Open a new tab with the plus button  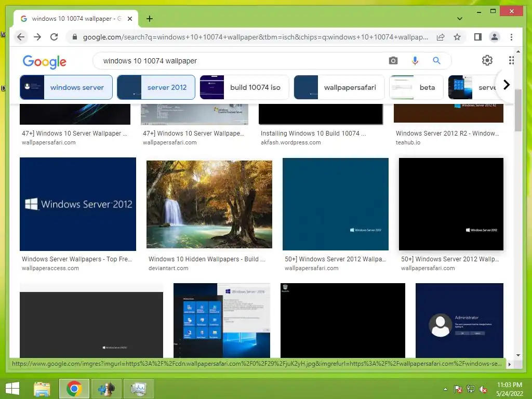tap(149, 19)
